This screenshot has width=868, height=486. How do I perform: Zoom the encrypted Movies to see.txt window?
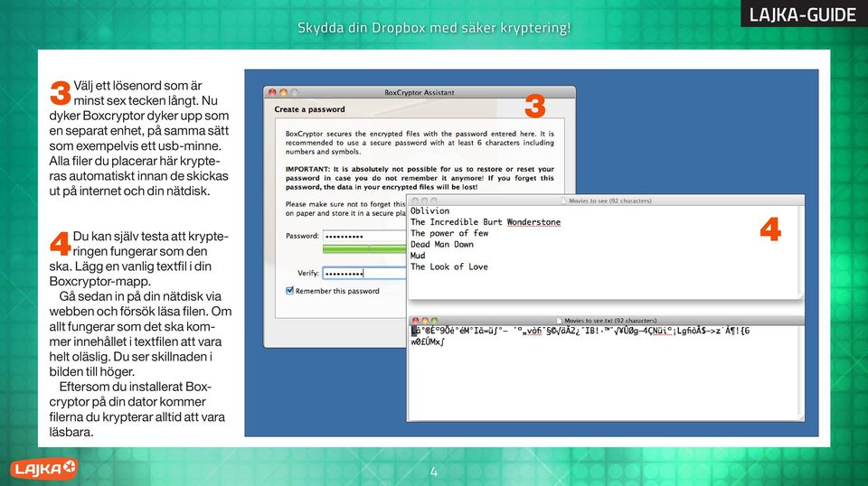click(x=434, y=320)
